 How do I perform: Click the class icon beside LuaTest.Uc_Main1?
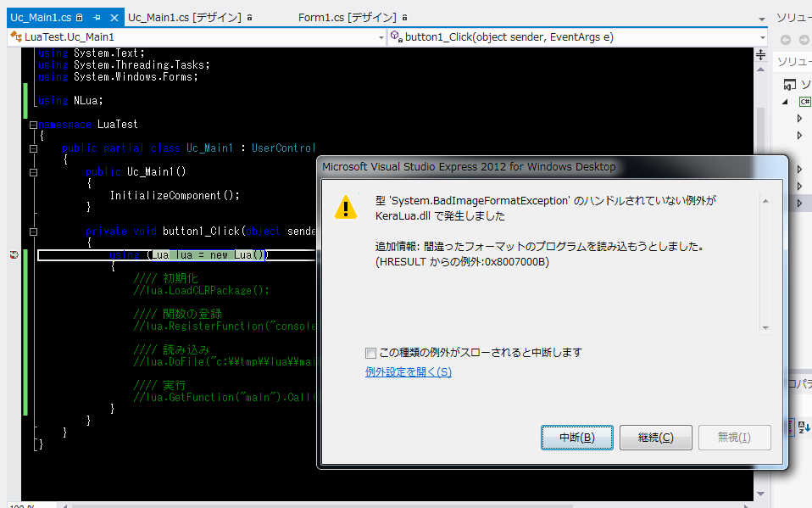16,36
